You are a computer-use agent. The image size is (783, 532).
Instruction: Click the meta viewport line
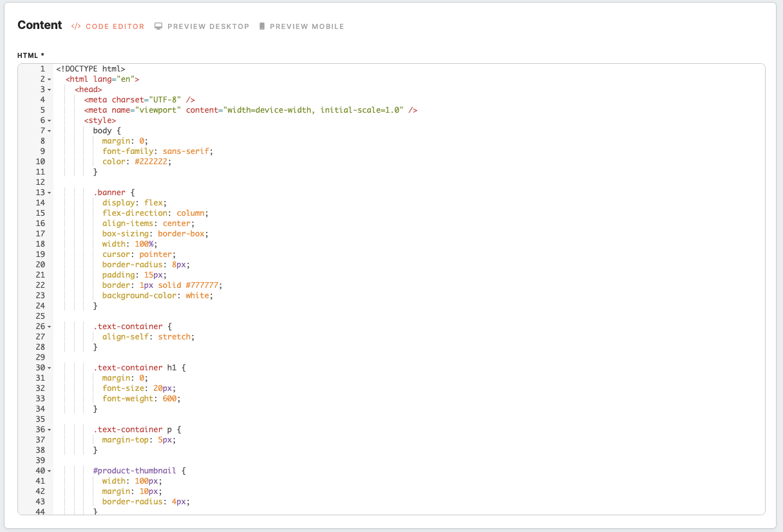point(250,110)
